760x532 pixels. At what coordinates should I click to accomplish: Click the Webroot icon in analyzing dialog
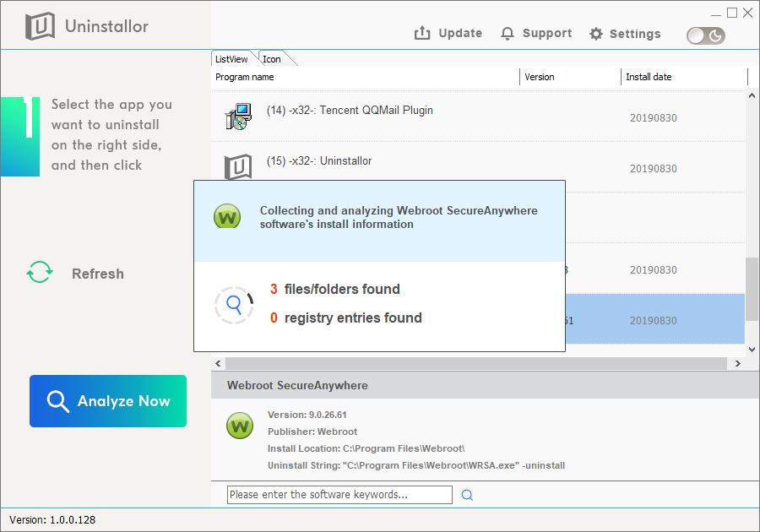227,216
